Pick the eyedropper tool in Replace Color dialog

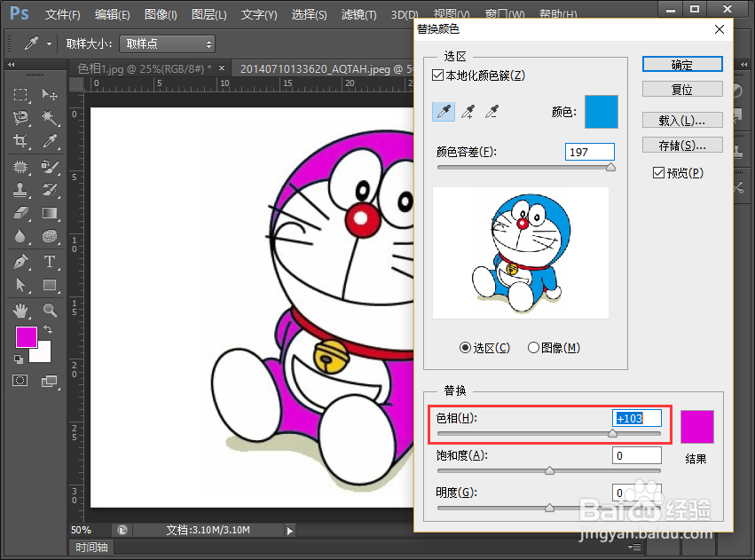point(444,112)
